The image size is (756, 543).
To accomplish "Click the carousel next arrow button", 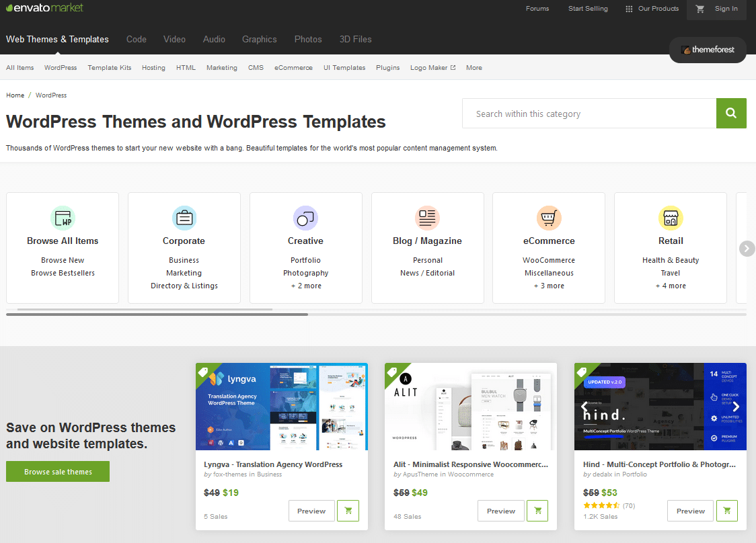I will tap(747, 249).
